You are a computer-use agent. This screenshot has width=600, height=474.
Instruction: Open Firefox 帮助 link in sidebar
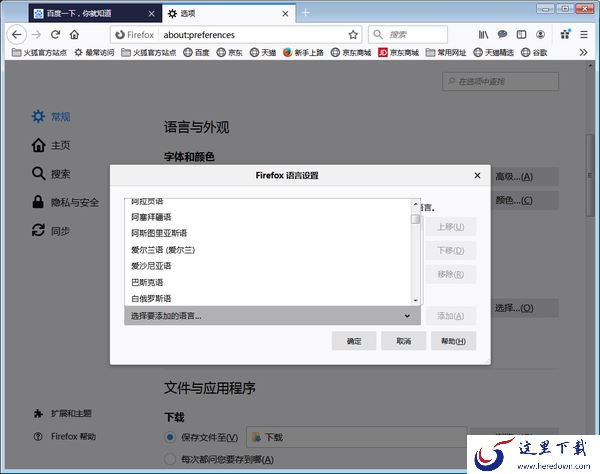point(65,437)
